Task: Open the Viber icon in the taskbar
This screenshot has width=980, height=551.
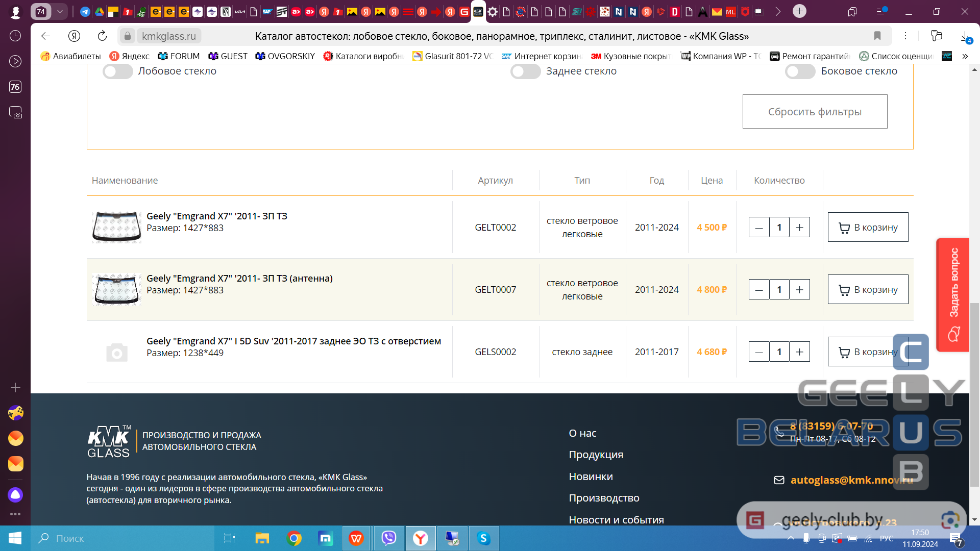Action: pos(389,538)
